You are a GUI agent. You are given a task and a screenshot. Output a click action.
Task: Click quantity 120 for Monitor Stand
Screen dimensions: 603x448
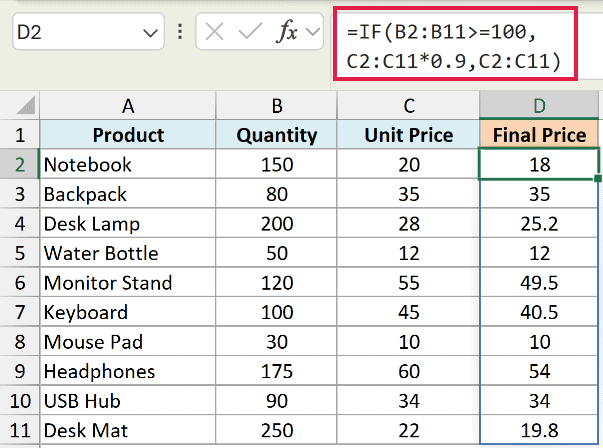pos(277,282)
